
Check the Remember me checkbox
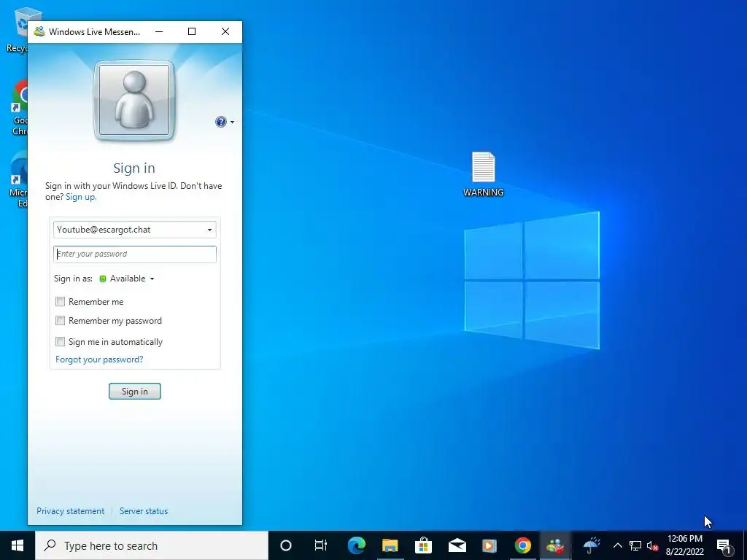tap(60, 301)
